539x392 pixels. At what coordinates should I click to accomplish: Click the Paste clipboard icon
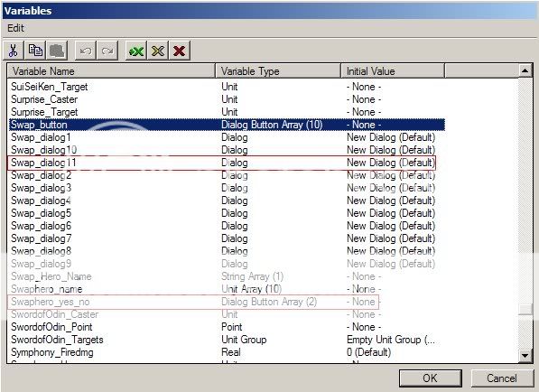(x=58, y=51)
